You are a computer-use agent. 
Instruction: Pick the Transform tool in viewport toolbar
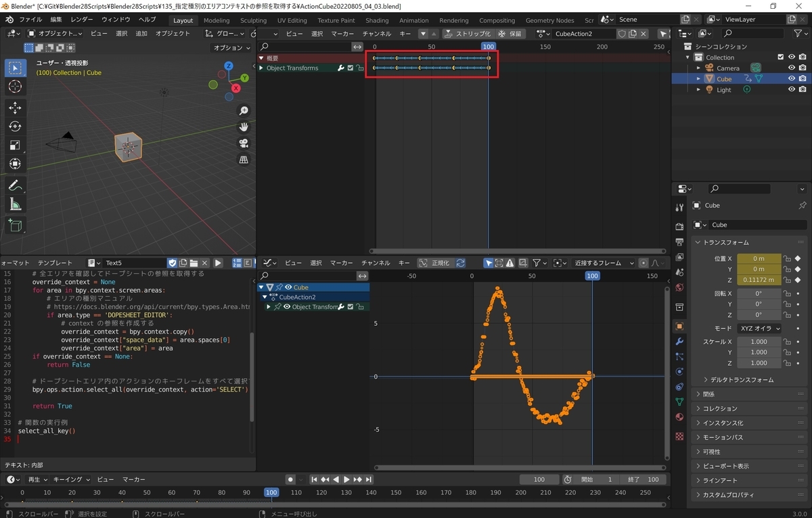(x=15, y=164)
